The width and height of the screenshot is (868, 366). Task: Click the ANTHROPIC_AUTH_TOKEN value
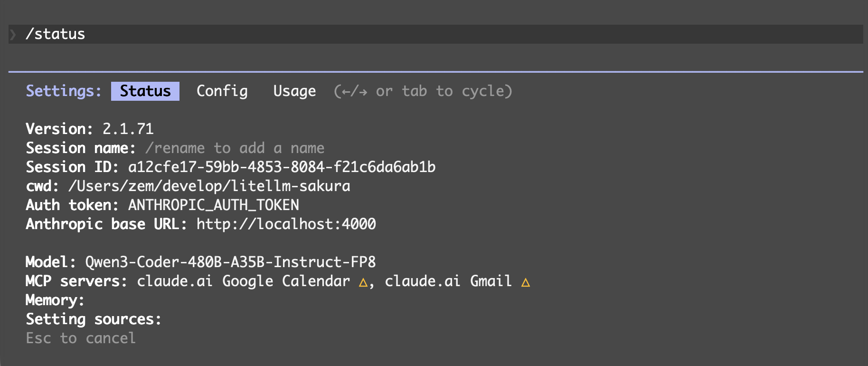pyautogui.click(x=213, y=205)
